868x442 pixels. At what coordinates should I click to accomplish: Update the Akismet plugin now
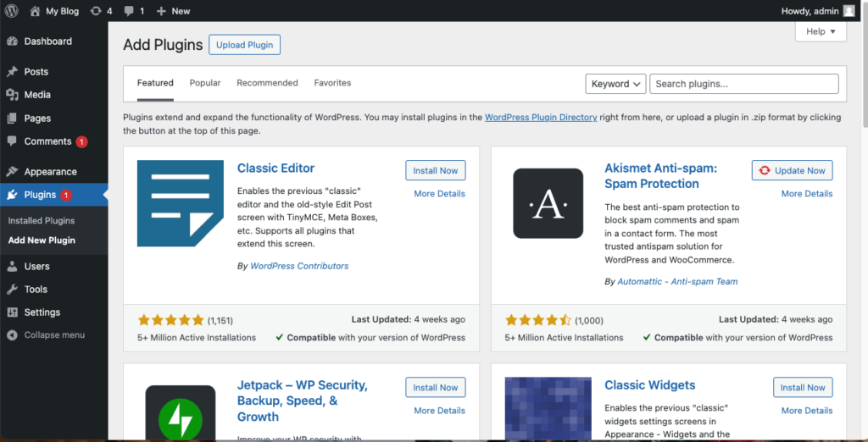(x=793, y=170)
